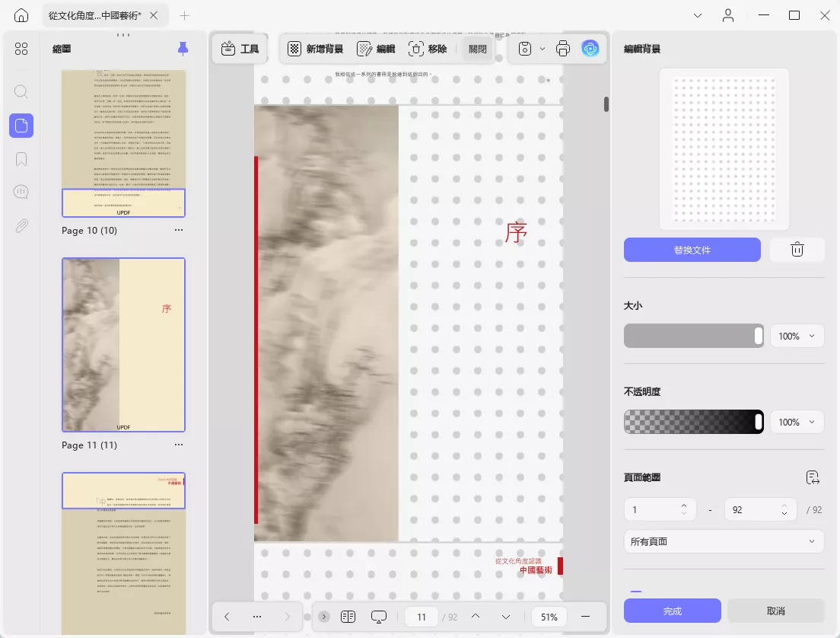Expand the size 100% dropdown
Viewport: 840px width, 638px height.
pos(797,337)
